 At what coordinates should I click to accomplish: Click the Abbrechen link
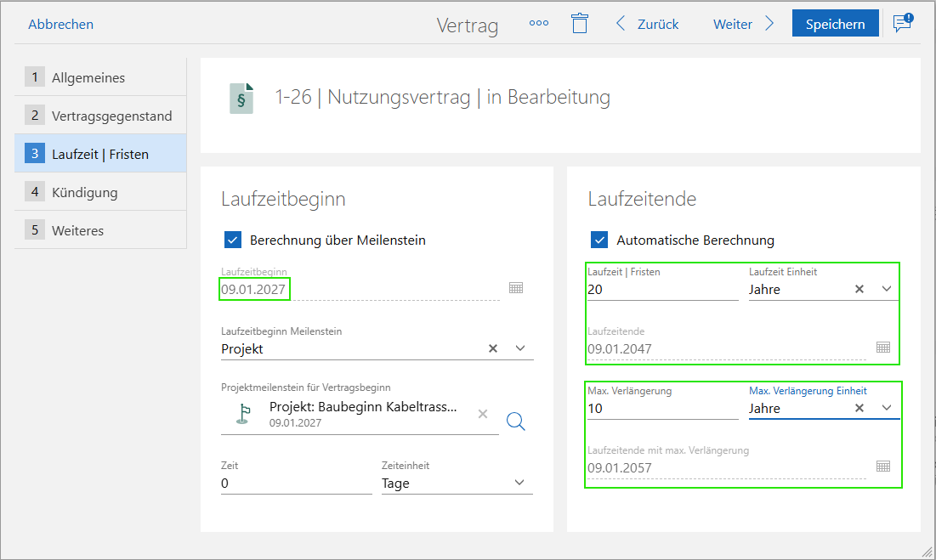(x=61, y=25)
